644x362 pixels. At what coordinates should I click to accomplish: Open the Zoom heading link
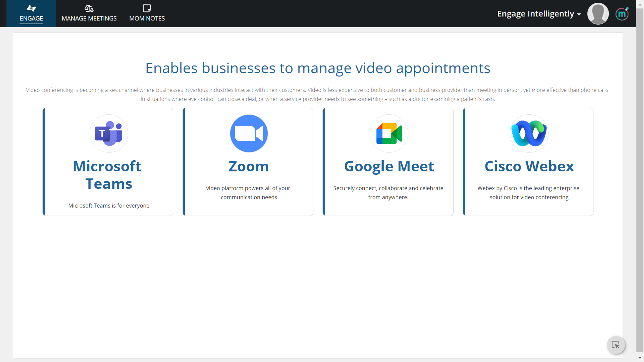[249, 166]
